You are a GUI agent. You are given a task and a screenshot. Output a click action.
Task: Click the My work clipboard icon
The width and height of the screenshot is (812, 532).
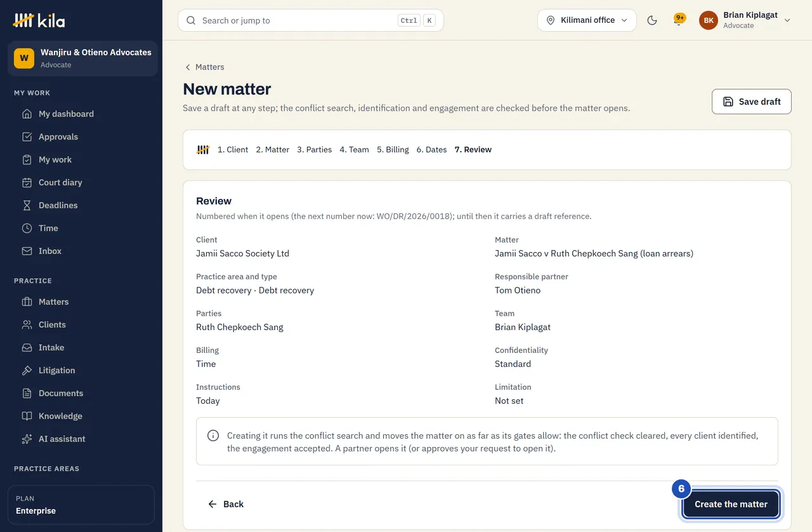point(27,160)
